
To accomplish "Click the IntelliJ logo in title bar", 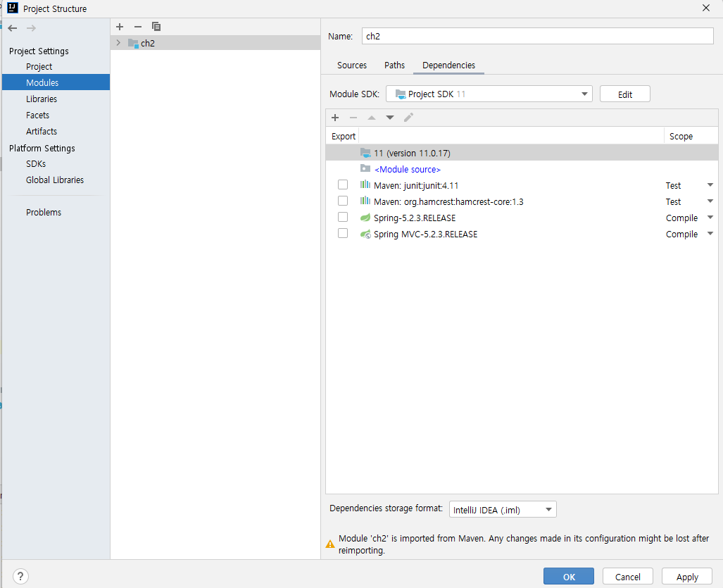I will coord(13,8).
